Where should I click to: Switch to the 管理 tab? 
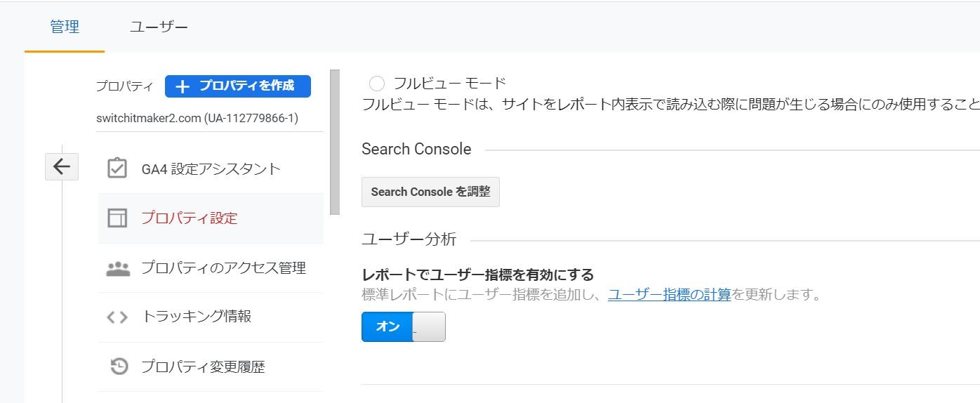point(65,27)
